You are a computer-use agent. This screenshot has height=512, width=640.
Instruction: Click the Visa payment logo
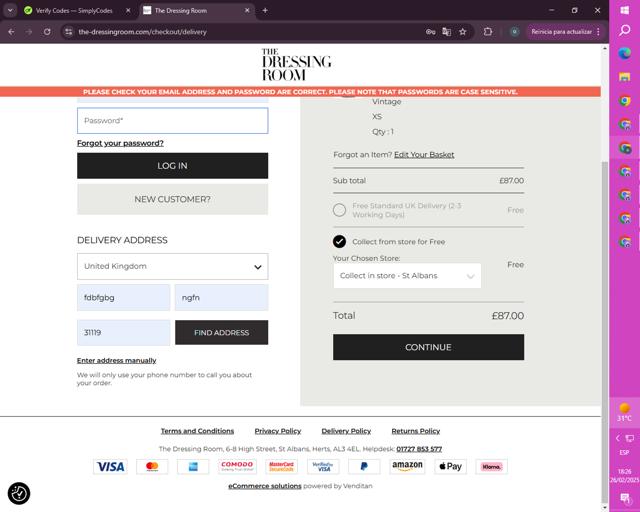(x=110, y=466)
